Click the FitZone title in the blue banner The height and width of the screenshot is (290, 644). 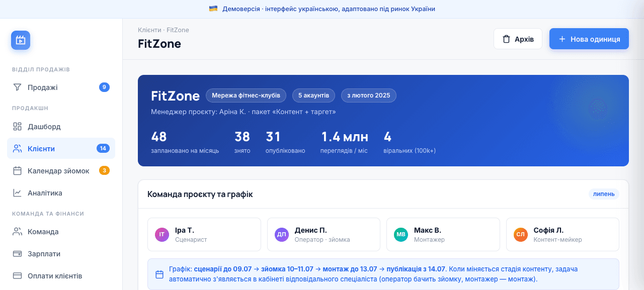(x=175, y=96)
